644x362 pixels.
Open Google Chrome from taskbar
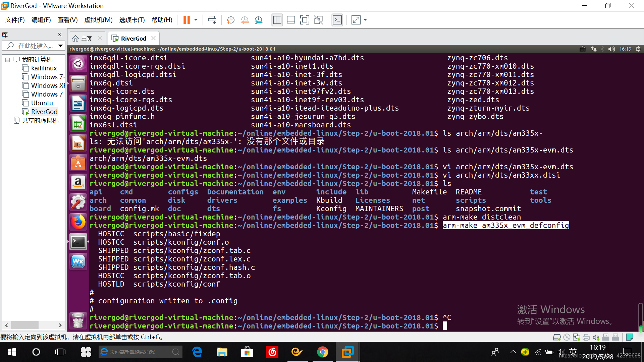point(323,352)
